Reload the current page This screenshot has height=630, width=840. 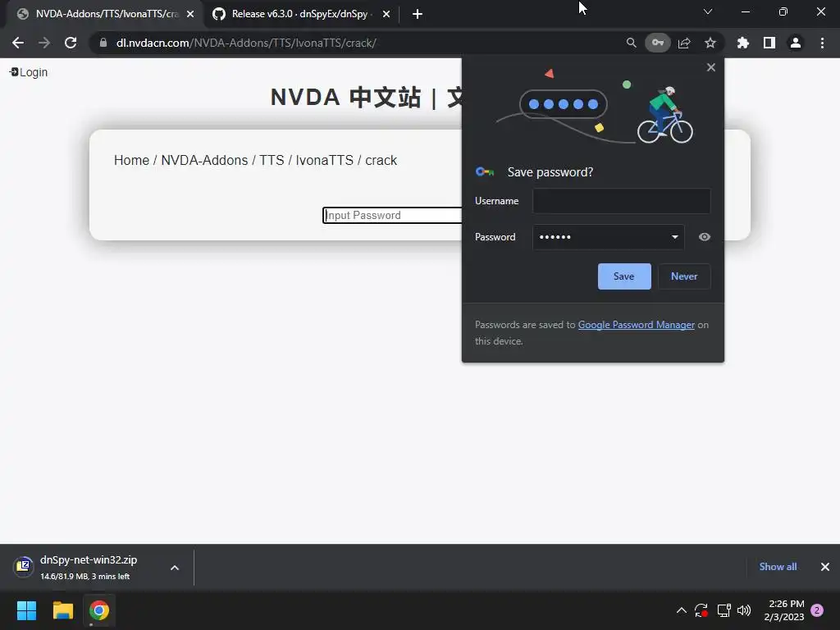71,43
